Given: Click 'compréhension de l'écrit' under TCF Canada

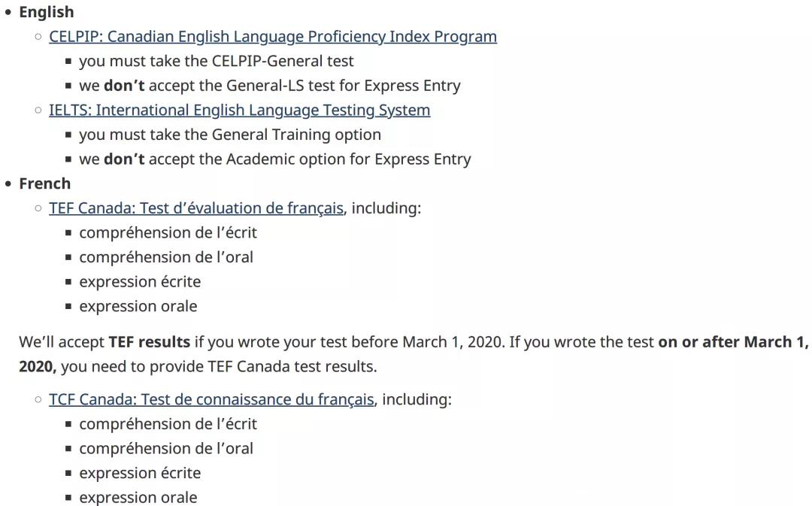Looking at the screenshot, I should point(168,424).
